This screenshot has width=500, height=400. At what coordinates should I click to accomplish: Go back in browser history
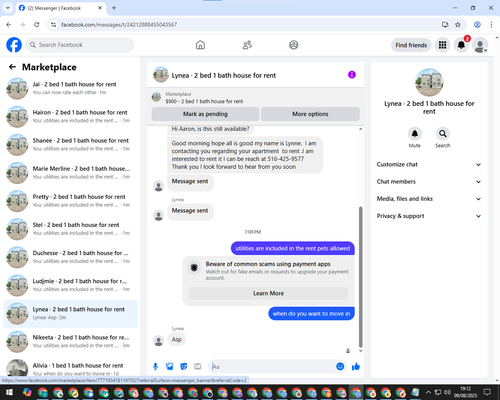(x=9, y=25)
